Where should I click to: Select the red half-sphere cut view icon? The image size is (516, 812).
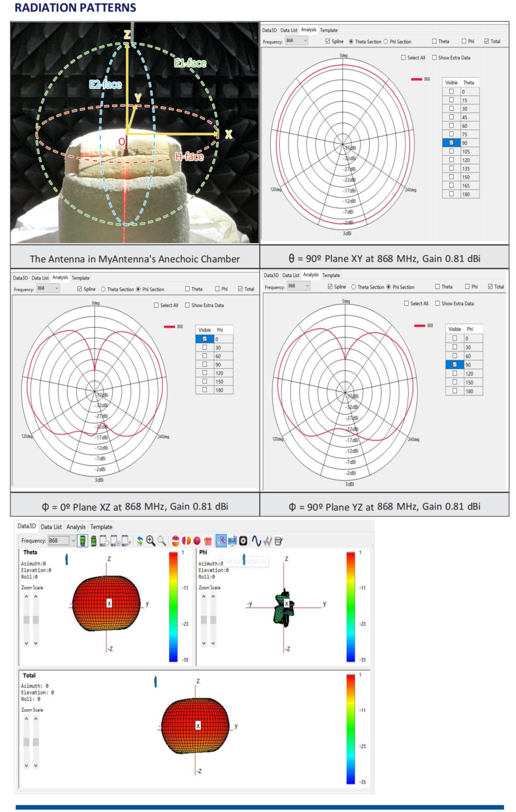point(176,541)
